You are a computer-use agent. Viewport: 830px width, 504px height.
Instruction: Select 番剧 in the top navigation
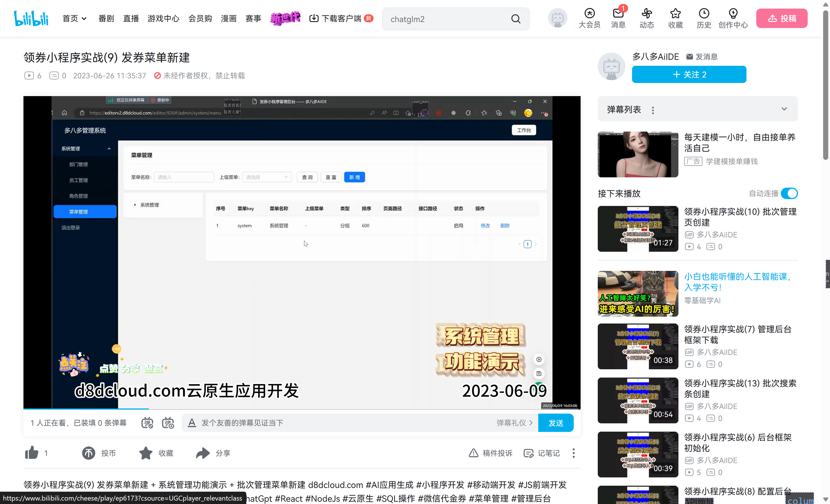[106, 19]
